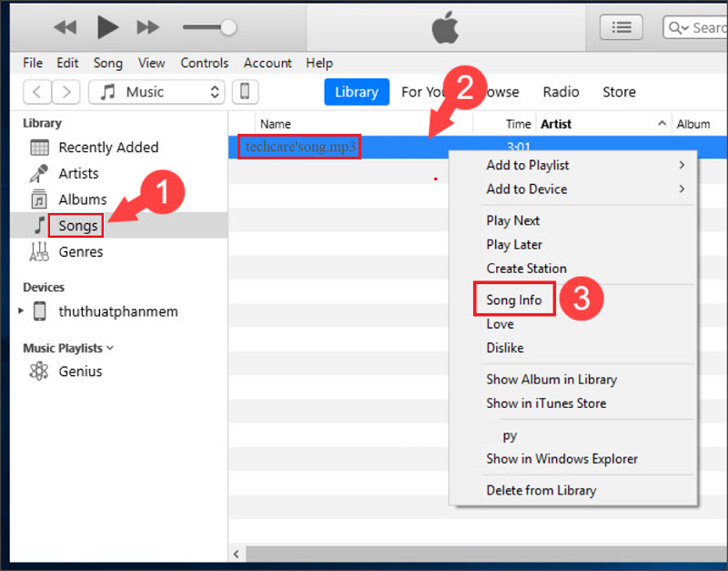Go forward with the right navigation arrow
Screen dimensions: 728x571
tap(66, 92)
